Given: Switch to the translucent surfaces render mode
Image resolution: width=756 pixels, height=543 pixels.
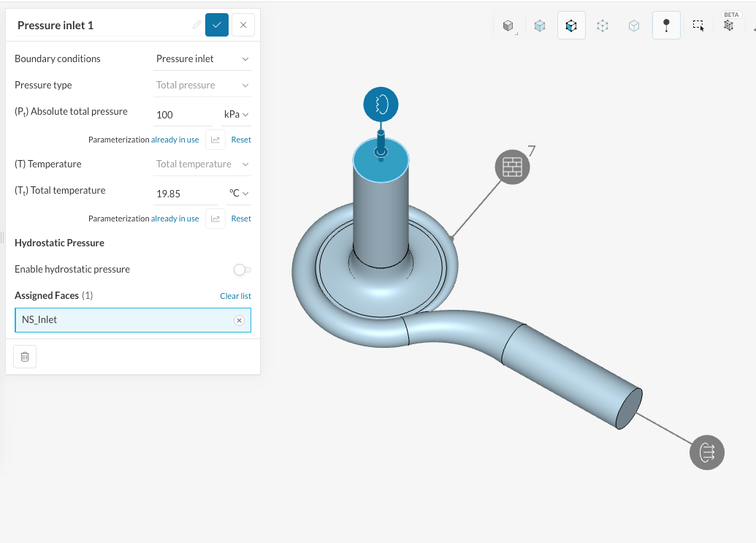Looking at the screenshot, I should 634,26.
